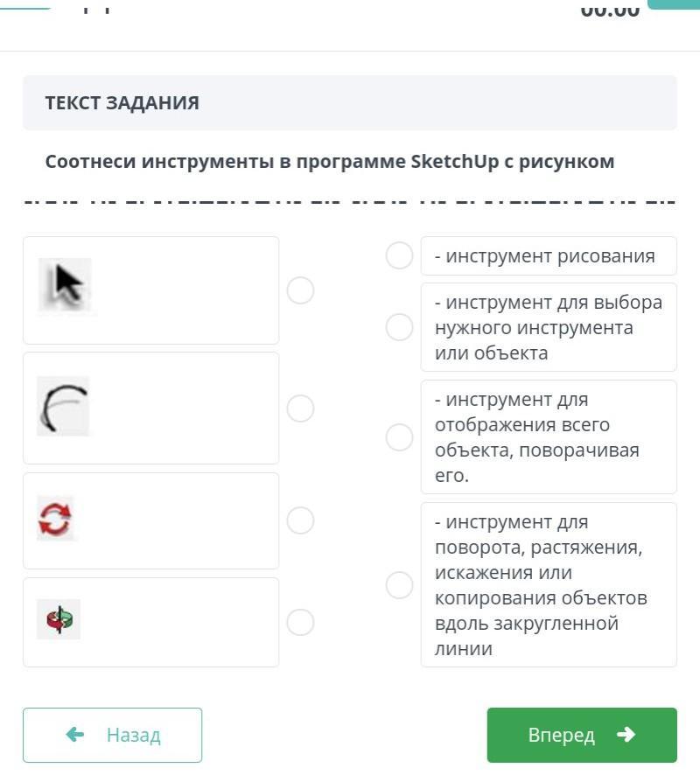700x775 pixels.
Task: Click the answer about copying along curved line
Action: click(549, 585)
